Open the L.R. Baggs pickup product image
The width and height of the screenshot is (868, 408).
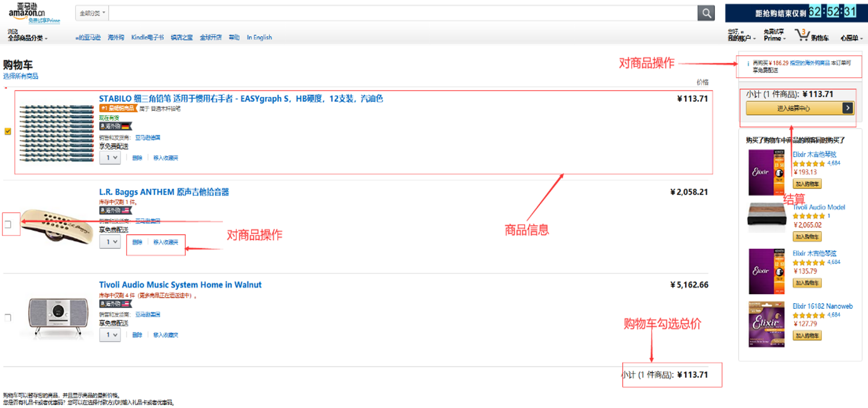(x=56, y=226)
